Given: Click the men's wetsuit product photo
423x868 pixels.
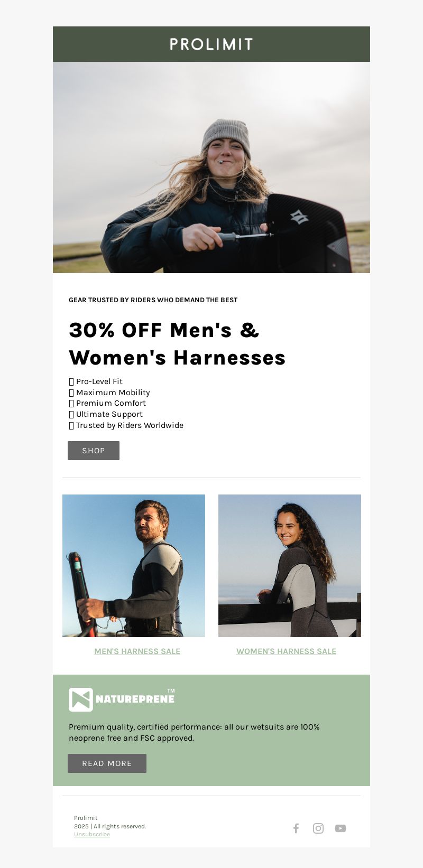Looking at the screenshot, I should pos(134,566).
